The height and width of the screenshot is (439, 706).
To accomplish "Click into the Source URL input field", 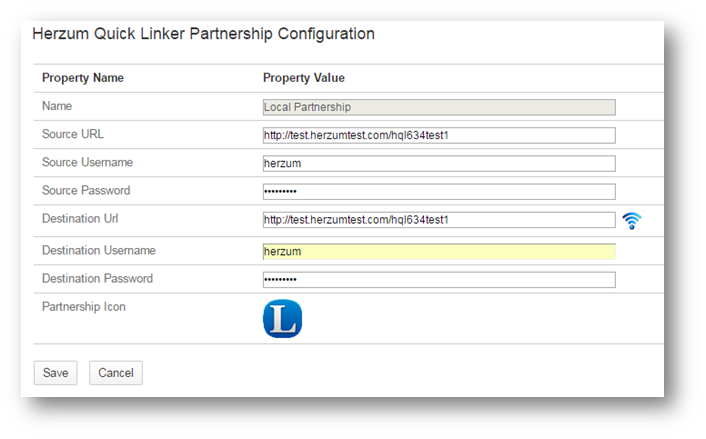I will pos(438,136).
